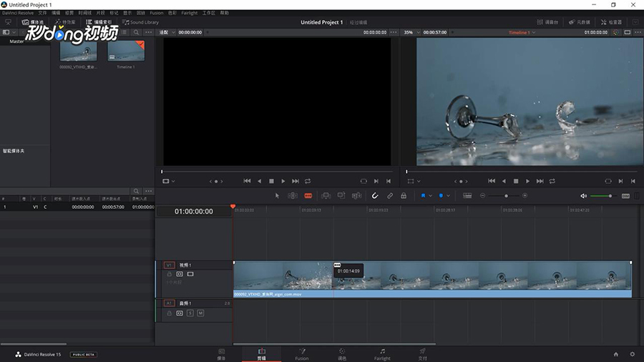Select the Timeline 1 thumbnail in media pool
Viewport: 644px width, 362px height.
point(125,52)
